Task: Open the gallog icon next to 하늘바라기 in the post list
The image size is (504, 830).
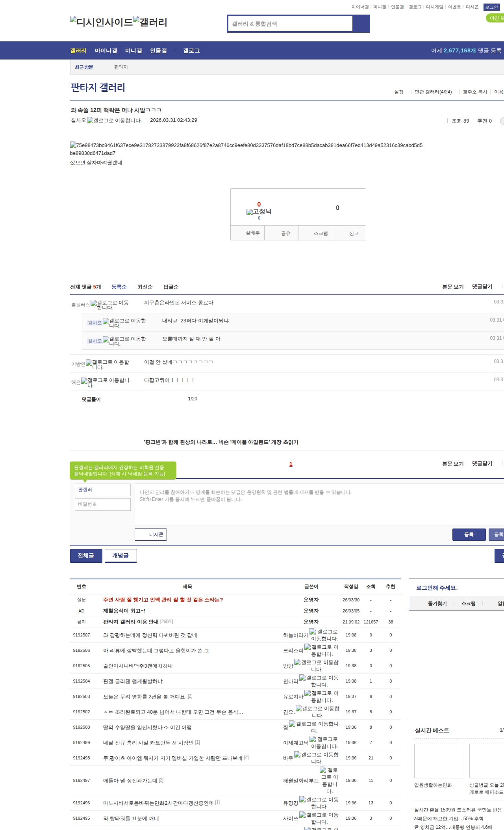Action: (x=313, y=631)
